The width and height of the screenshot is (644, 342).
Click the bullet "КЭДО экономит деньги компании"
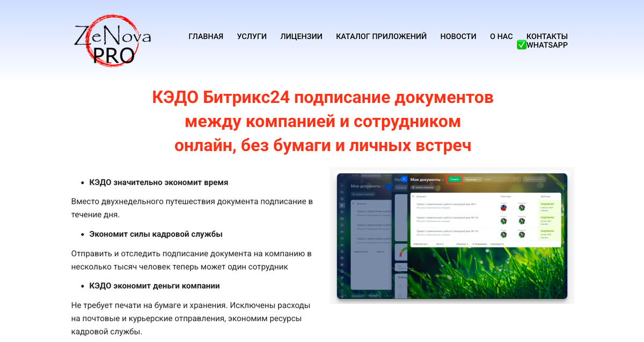point(155,286)
